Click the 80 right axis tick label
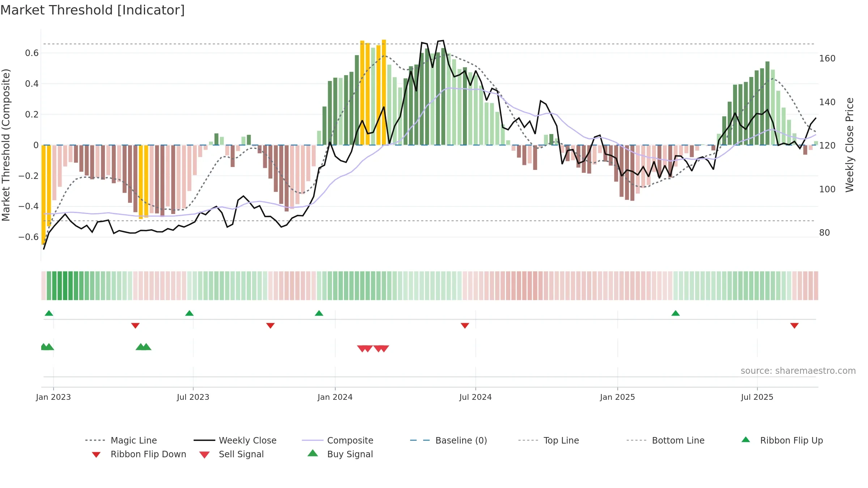The width and height of the screenshot is (868, 488). [x=825, y=233]
